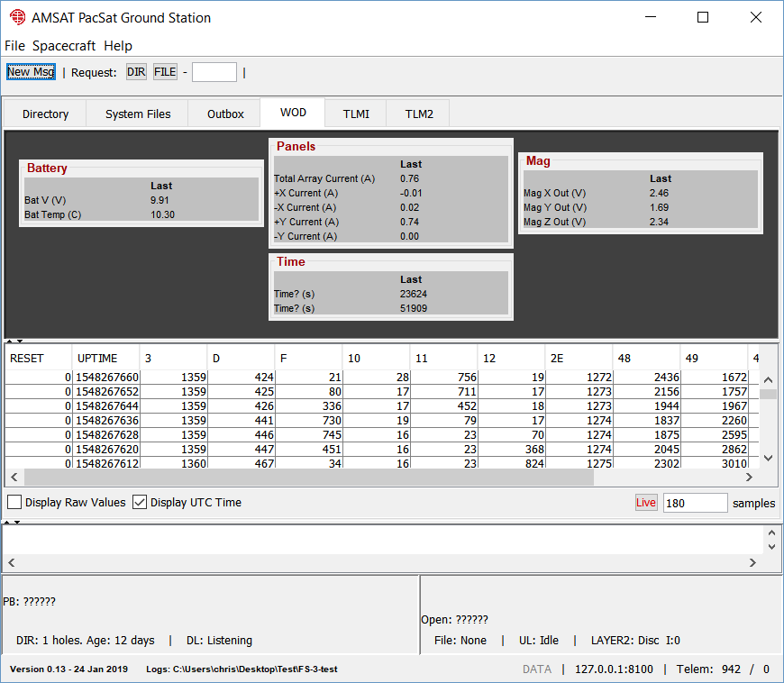Click the cell with value 2436
Image resolution: width=784 pixels, height=683 pixels.
point(646,377)
